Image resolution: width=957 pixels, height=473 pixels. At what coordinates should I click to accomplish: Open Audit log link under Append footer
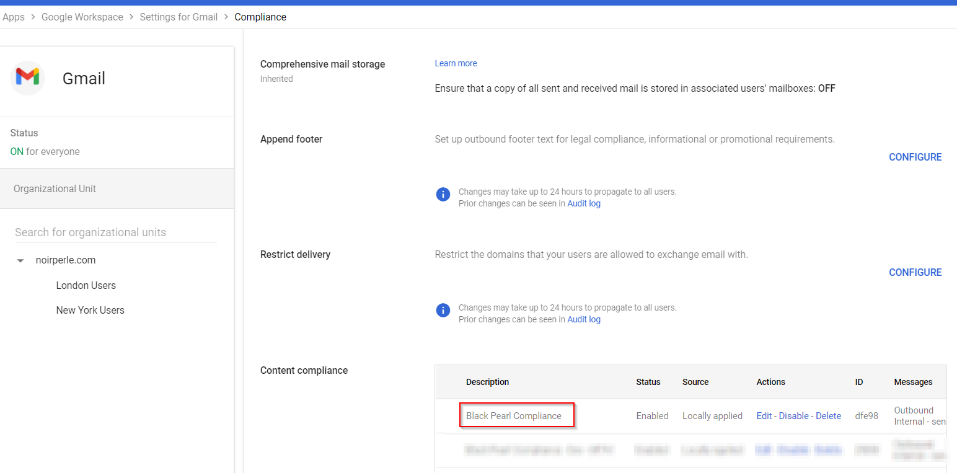(x=584, y=203)
